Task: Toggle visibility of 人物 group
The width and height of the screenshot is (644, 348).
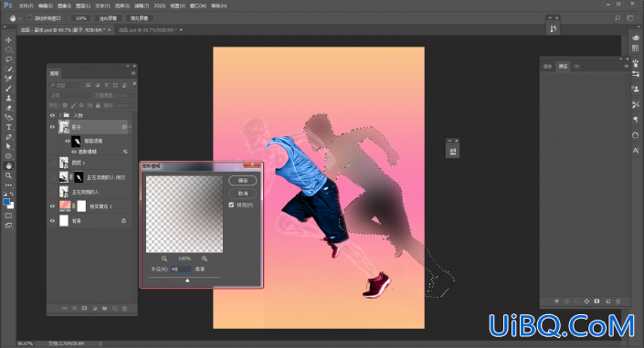Action: pos(52,115)
